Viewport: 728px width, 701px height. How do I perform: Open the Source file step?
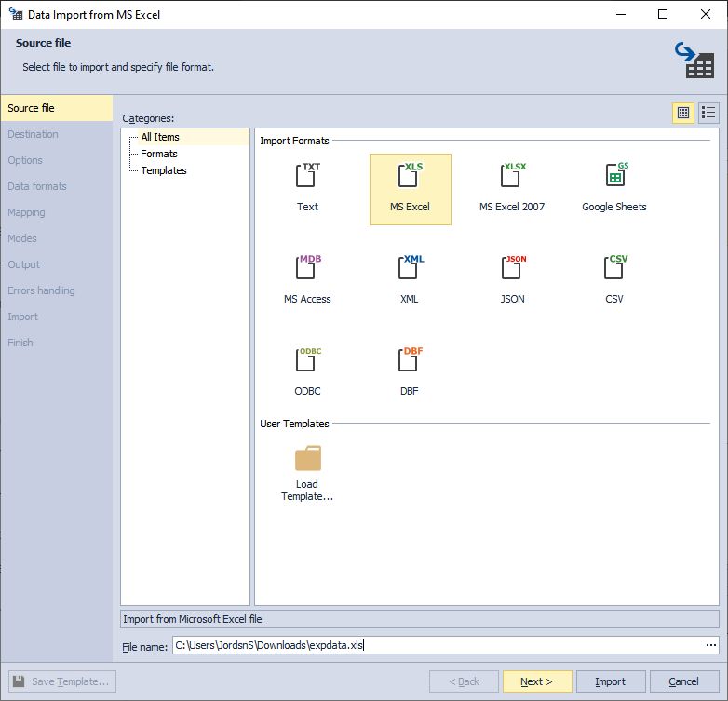57,108
